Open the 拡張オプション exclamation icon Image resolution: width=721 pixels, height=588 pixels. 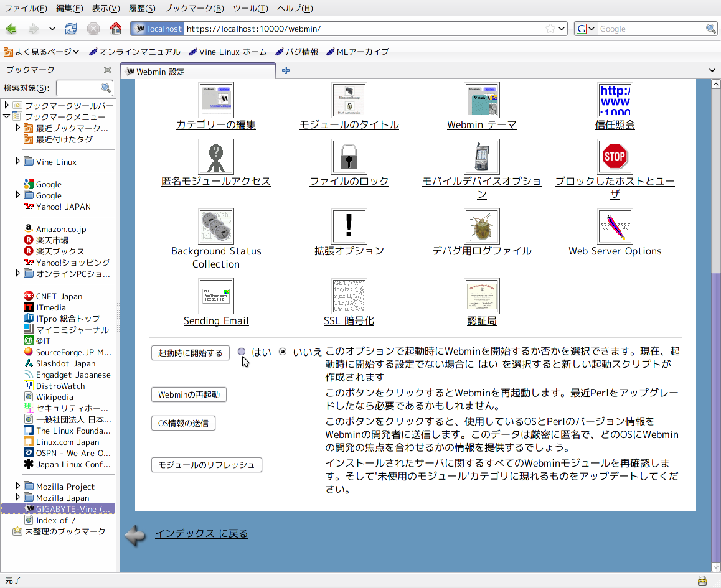(349, 226)
